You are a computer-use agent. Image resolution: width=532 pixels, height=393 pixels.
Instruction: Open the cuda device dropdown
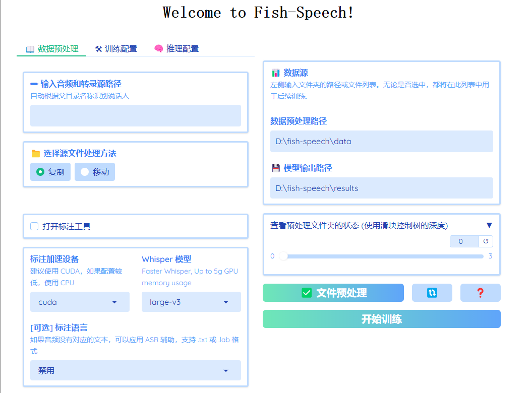(80, 302)
